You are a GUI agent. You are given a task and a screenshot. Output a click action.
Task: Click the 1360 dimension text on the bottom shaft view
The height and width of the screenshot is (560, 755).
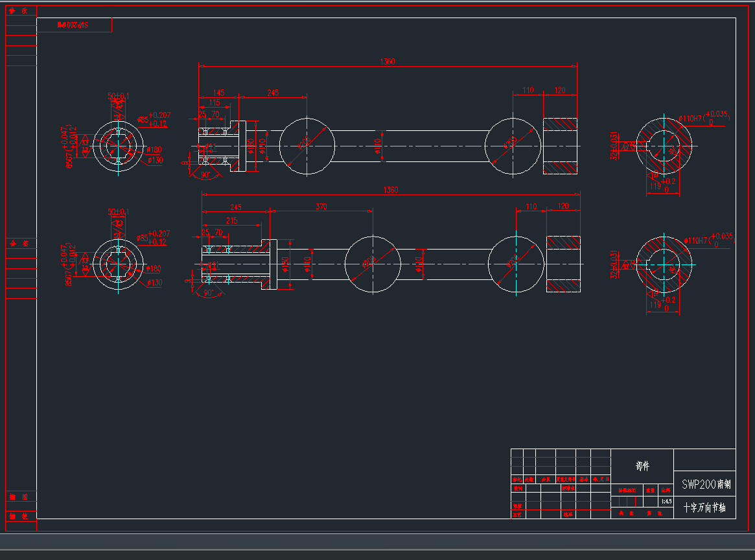point(390,190)
